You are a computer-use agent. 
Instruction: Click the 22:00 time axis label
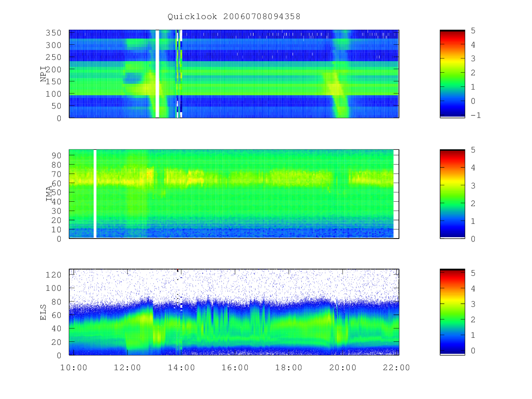point(396,368)
